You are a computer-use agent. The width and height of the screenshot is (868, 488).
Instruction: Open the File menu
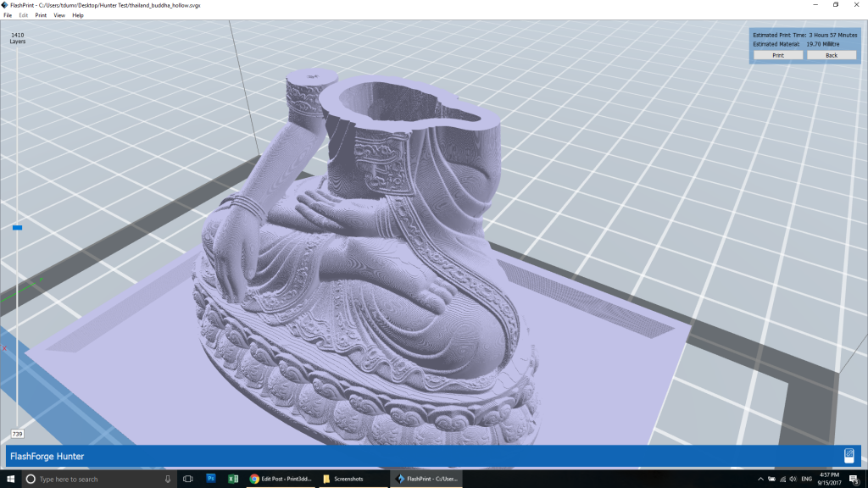[8, 15]
